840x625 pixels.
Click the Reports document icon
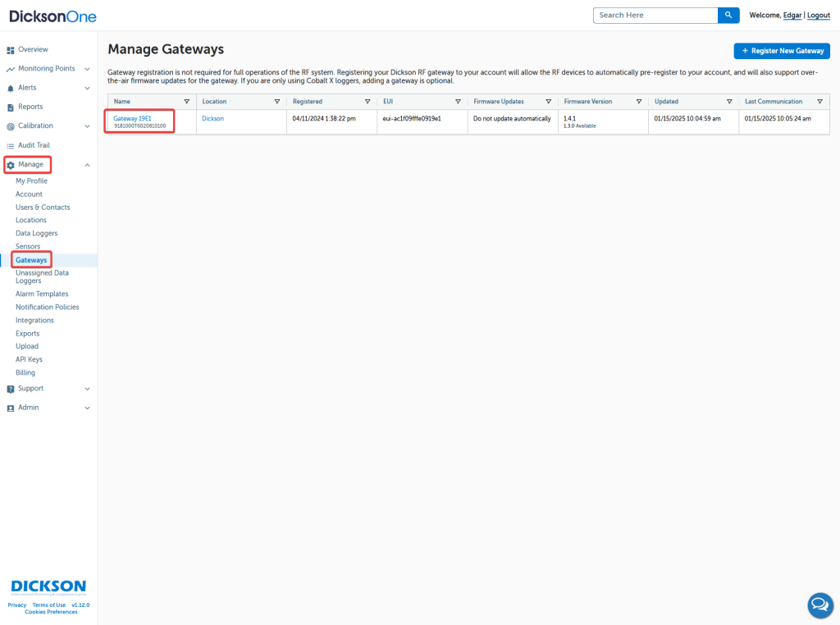point(11,107)
